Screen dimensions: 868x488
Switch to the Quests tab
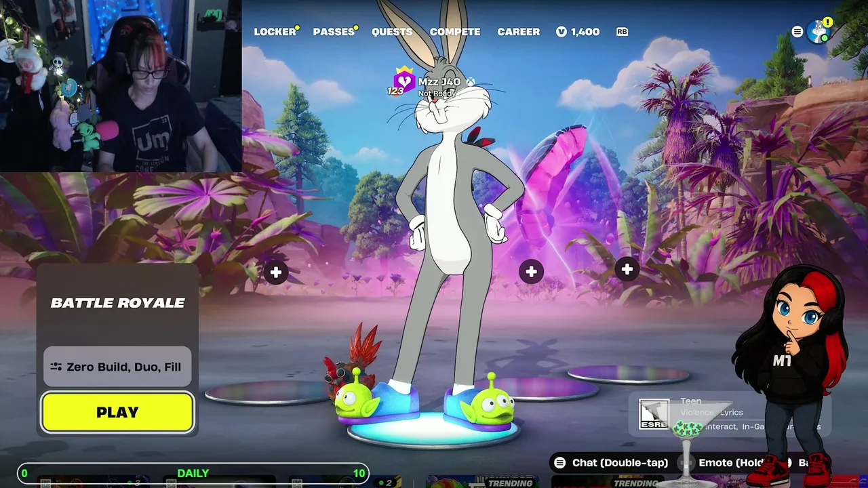tap(392, 32)
